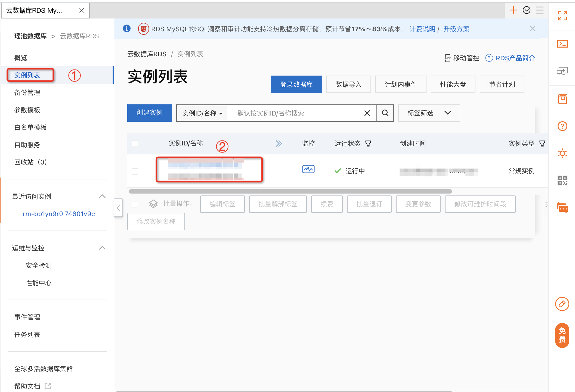Open the Cloud Shell terminal icon
This screenshot has width=575, height=392.
pyautogui.click(x=562, y=44)
